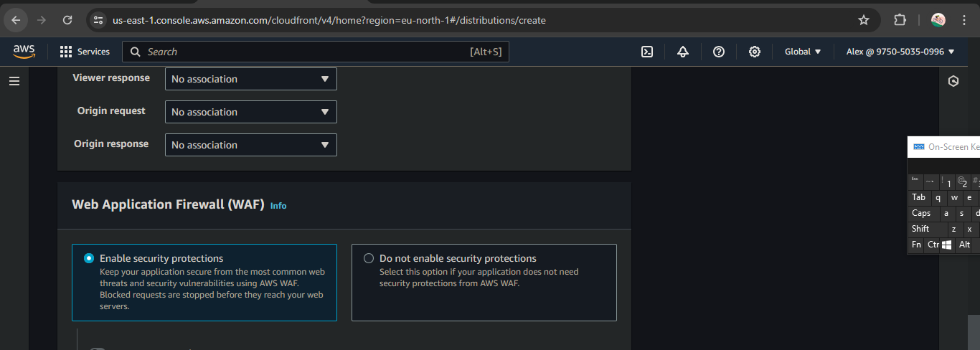Screen dimensions: 980x350
Task: Open the Alex account menu
Action: pyautogui.click(x=900, y=52)
